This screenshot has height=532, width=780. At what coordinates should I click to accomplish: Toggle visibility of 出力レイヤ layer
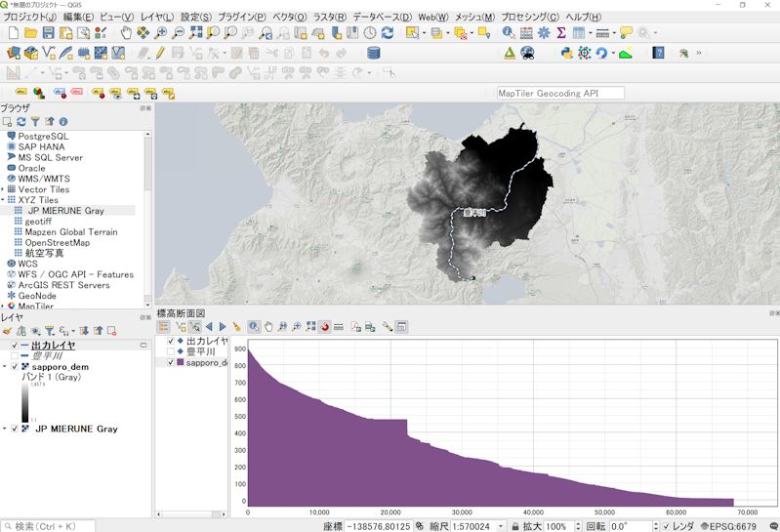click(x=15, y=345)
